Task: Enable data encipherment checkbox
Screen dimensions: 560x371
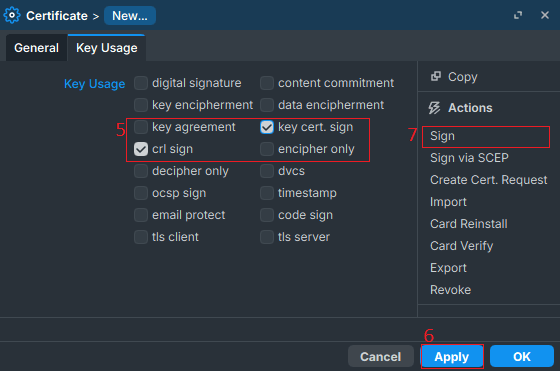Action: 267,105
